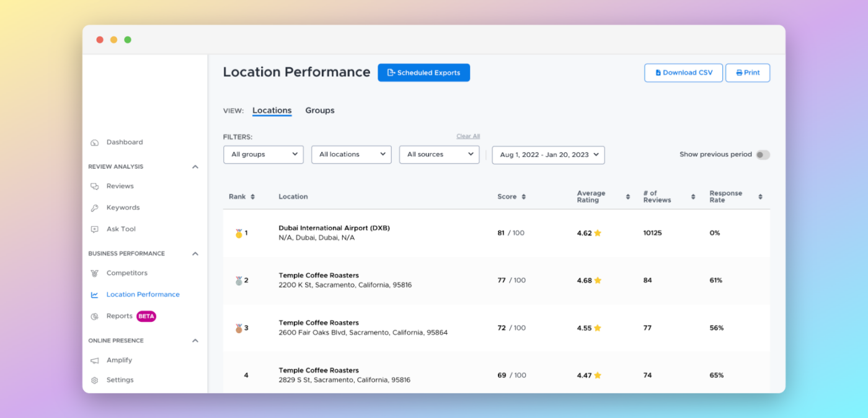Image resolution: width=868 pixels, height=418 pixels.
Task: Click the Location Performance chart icon
Action: [x=95, y=294]
